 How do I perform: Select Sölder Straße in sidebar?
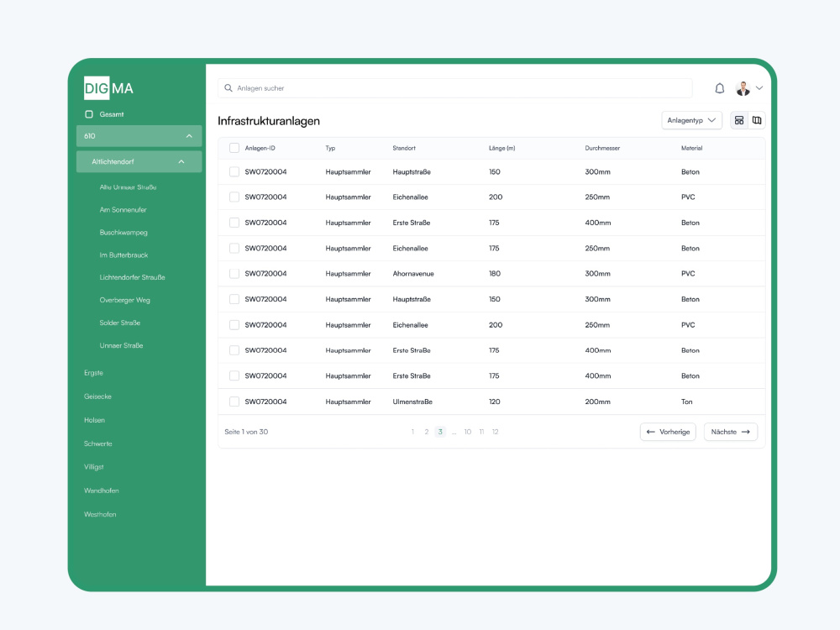120,323
